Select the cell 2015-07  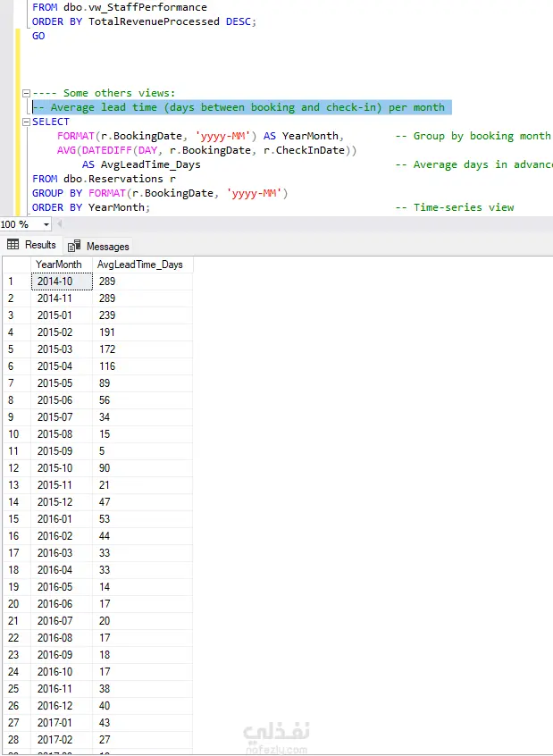tap(62, 417)
